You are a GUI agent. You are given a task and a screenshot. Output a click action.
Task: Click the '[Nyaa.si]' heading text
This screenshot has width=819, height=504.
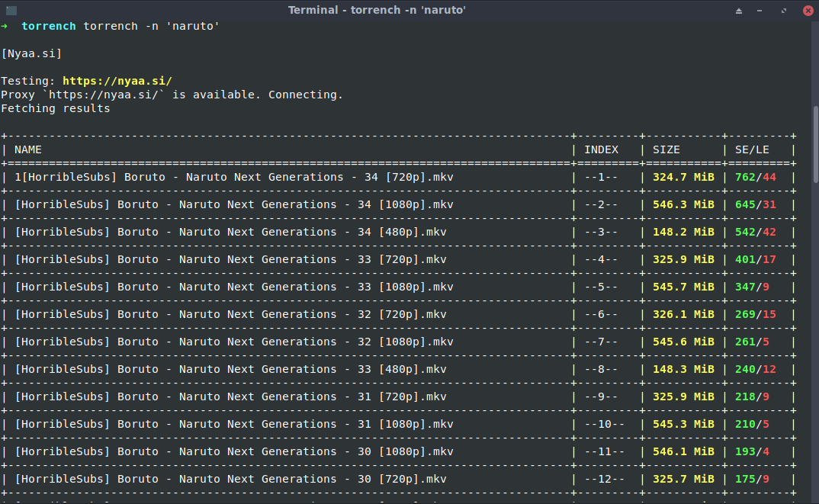pos(31,53)
